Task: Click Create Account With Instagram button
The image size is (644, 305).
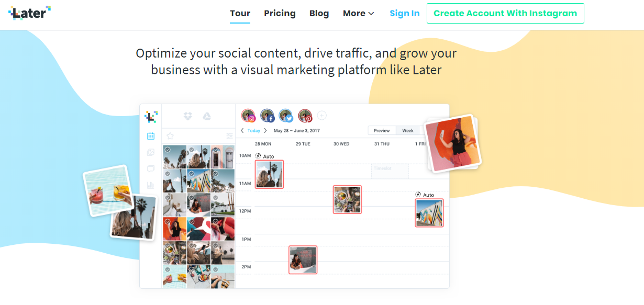Action: click(505, 14)
